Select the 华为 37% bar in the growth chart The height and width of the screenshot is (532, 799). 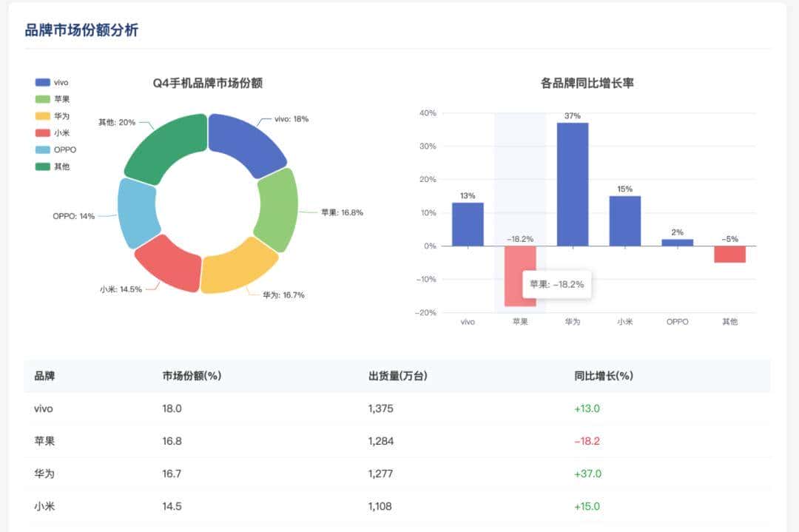tap(573, 185)
